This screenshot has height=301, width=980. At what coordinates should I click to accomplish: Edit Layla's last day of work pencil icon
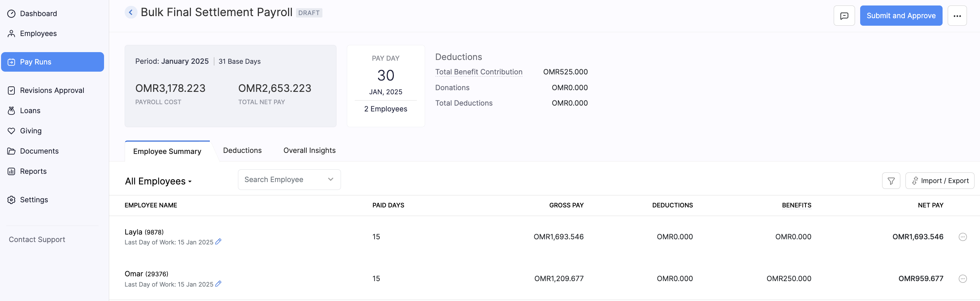coord(218,242)
